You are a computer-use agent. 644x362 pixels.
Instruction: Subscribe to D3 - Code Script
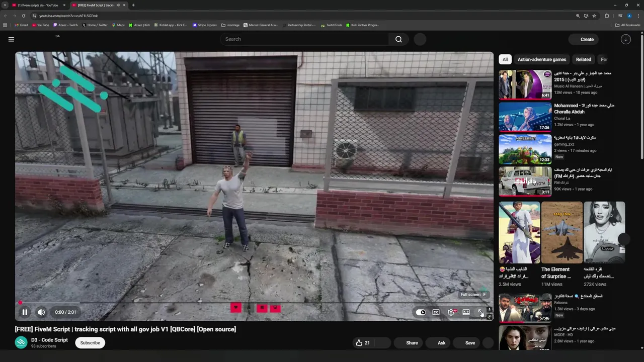click(90, 343)
